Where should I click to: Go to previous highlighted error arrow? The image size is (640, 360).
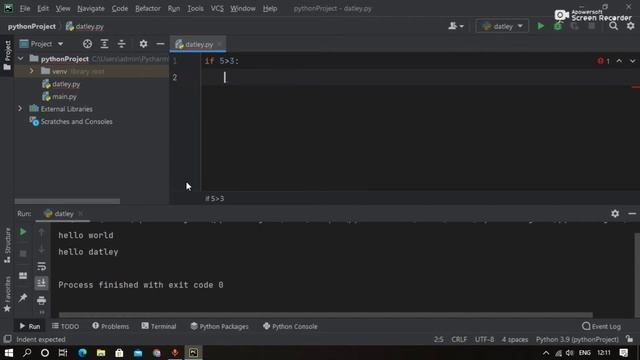[619, 61]
